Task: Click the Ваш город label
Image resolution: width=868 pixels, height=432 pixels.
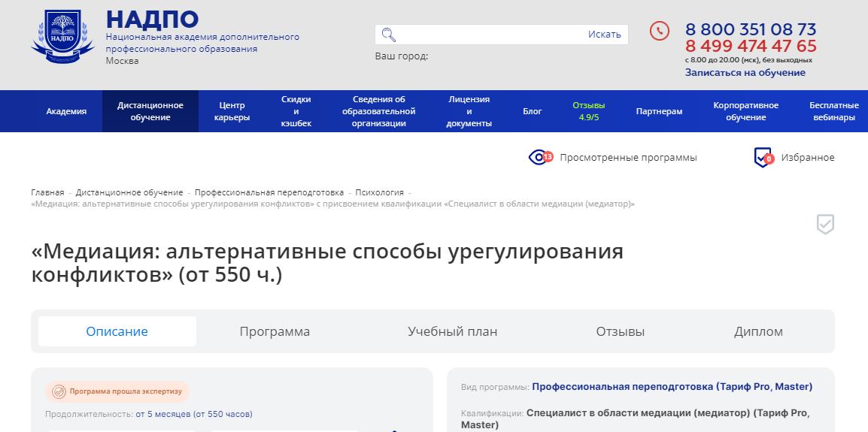Action: pos(402,56)
